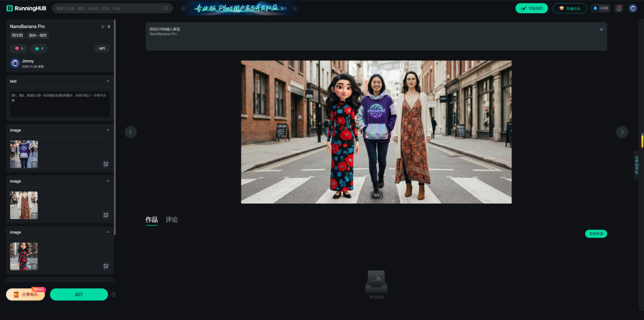Open the user avatar at top right

[x=633, y=8]
